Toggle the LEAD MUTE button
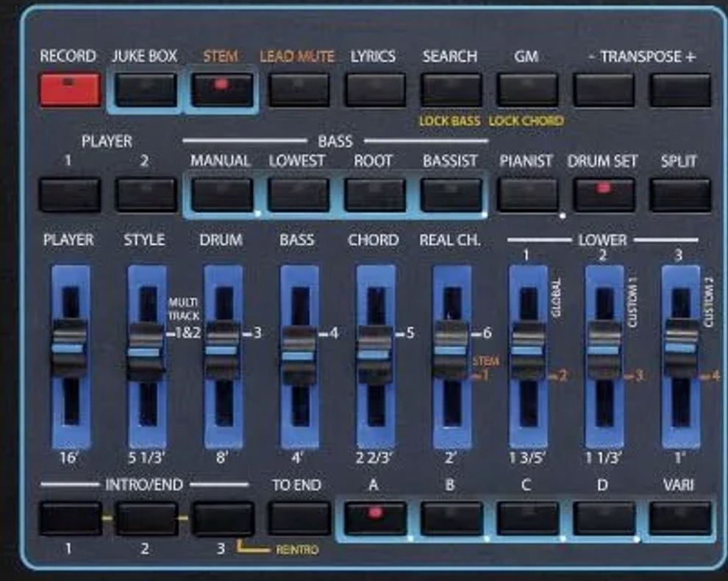The image size is (728, 581). 299,90
